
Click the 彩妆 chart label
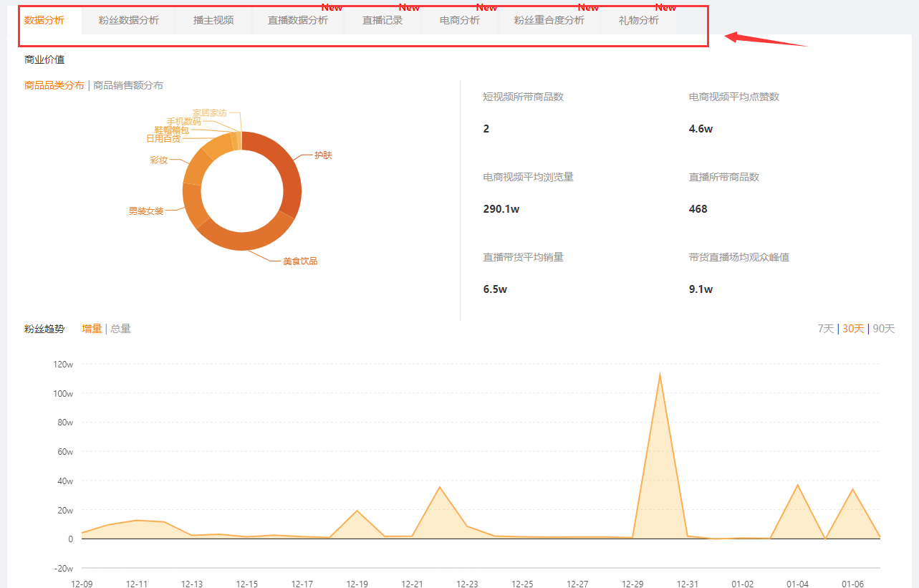tap(159, 160)
